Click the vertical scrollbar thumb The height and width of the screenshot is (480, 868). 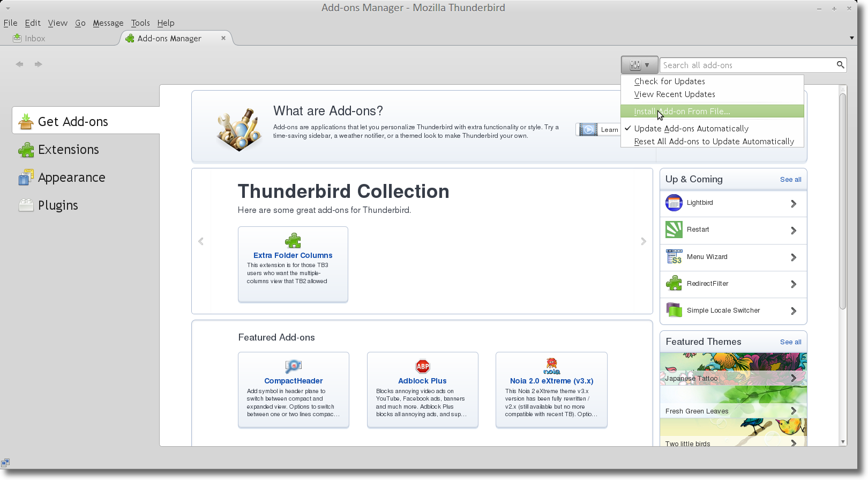tap(843, 201)
